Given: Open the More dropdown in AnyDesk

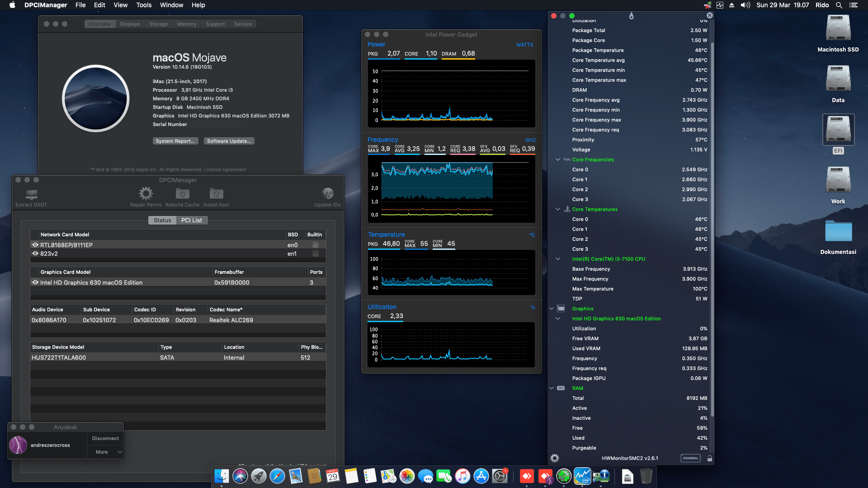Looking at the screenshot, I should tap(105, 452).
